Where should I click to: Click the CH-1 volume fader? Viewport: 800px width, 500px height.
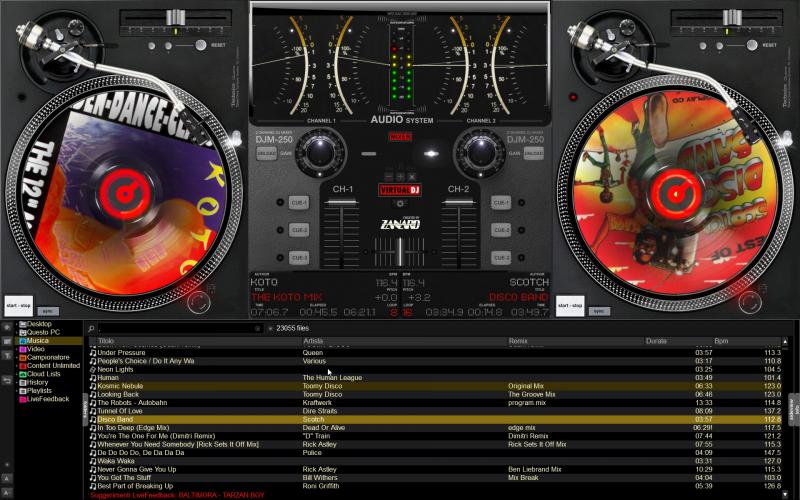coord(341,203)
